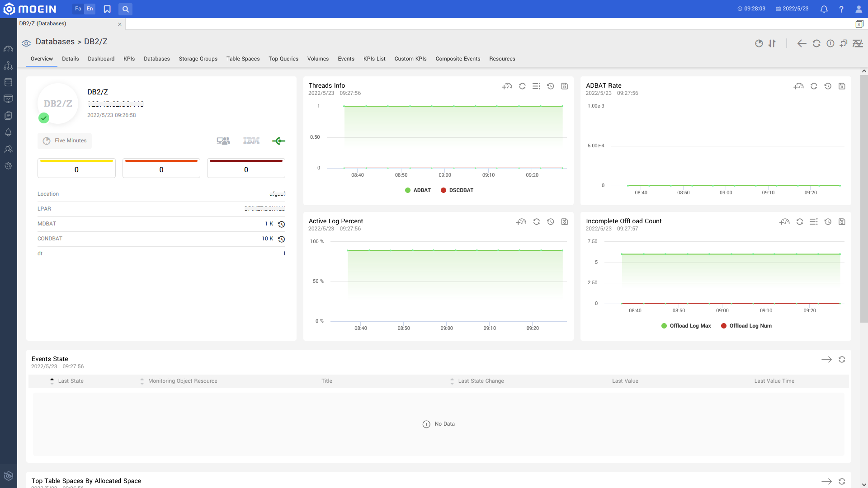
Task: Toggle ADBAT series in Threads Info legend
Action: pyautogui.click(x=418, y=190)
